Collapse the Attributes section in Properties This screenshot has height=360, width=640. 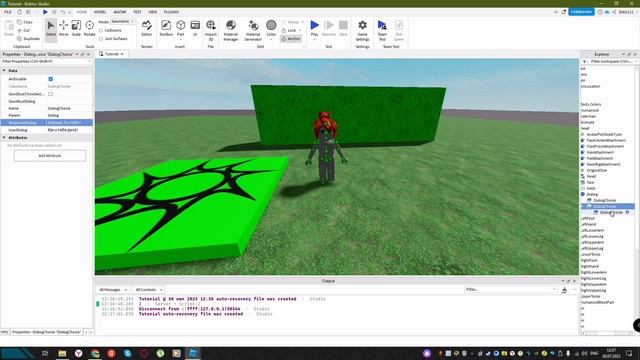4,138
